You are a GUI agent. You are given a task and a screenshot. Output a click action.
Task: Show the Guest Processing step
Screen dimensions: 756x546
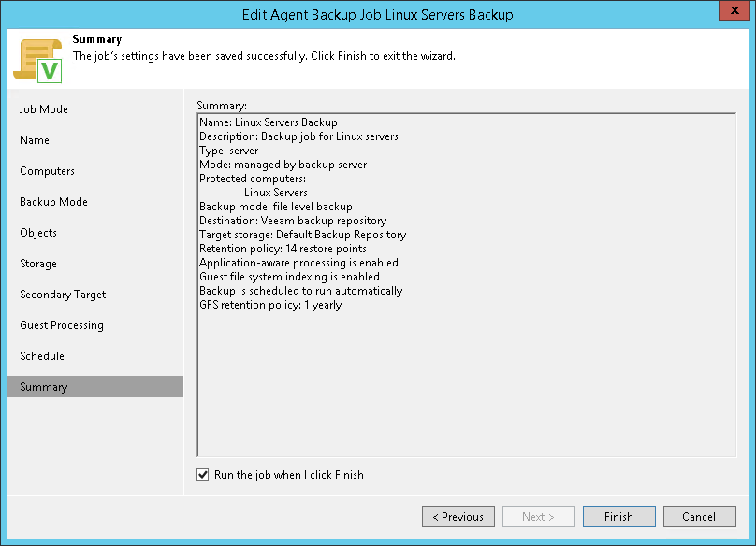pyautogui.click(x=62, y=325)
